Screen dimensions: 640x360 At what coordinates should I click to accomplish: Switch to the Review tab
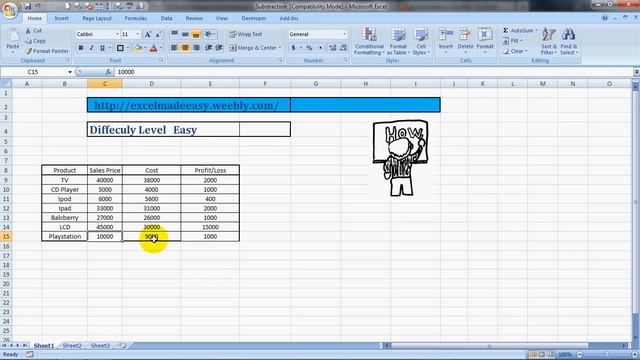[194, 18]
